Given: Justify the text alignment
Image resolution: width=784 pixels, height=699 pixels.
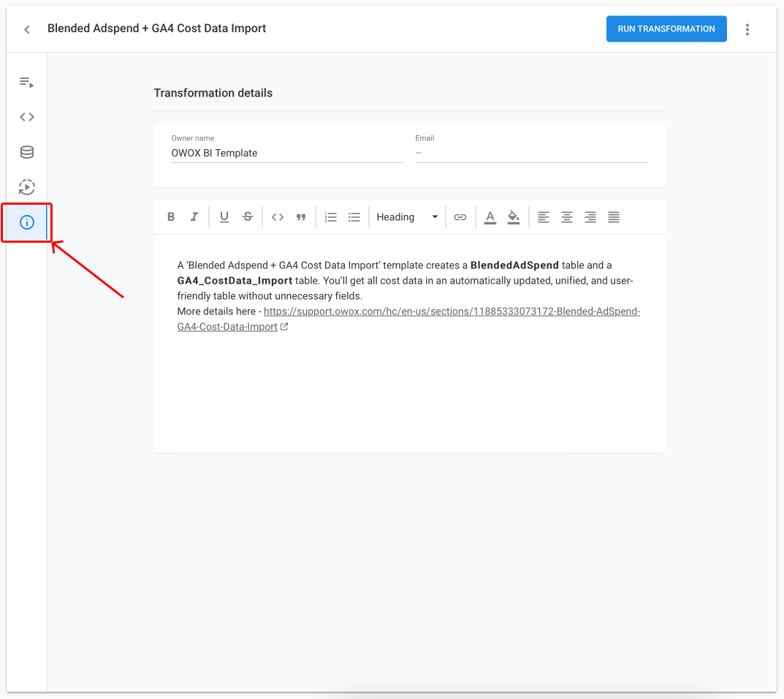Looking at the screenshot, I should [614, 216].
